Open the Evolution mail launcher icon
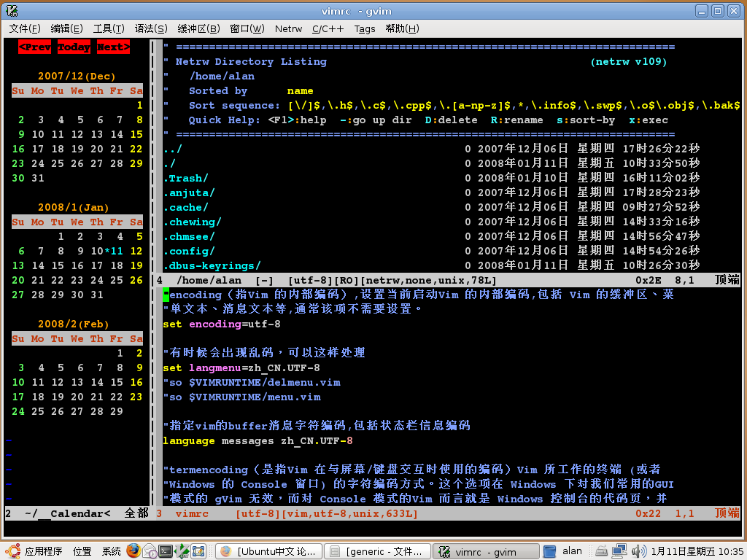747x560 pixels. [150, 551]
